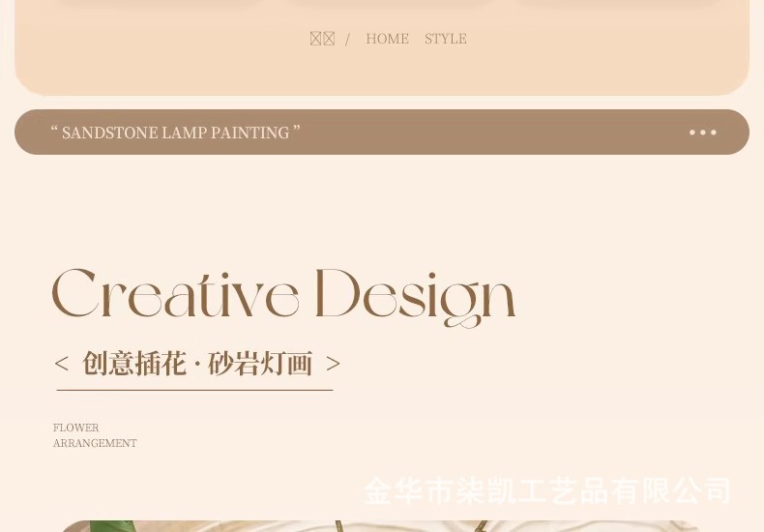
Task: Select the 砂岩灯画 subtitle text
Action: pos(260,364)
